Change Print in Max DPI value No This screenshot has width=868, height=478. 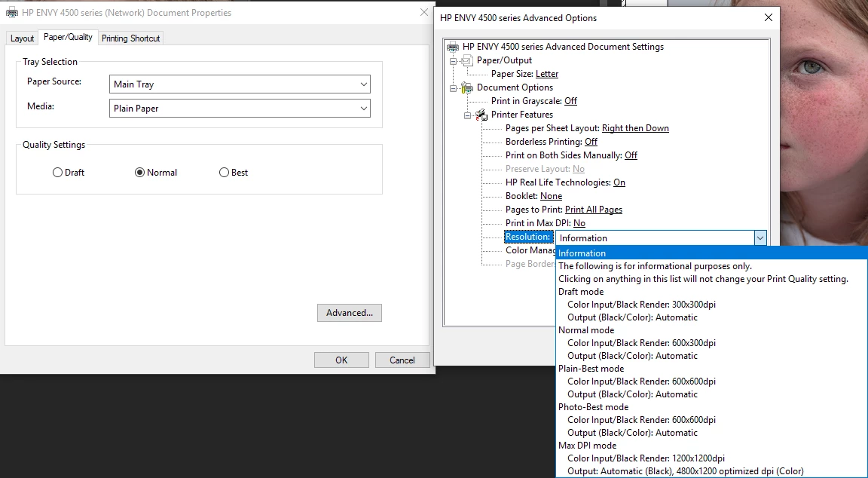coord(579,223)
